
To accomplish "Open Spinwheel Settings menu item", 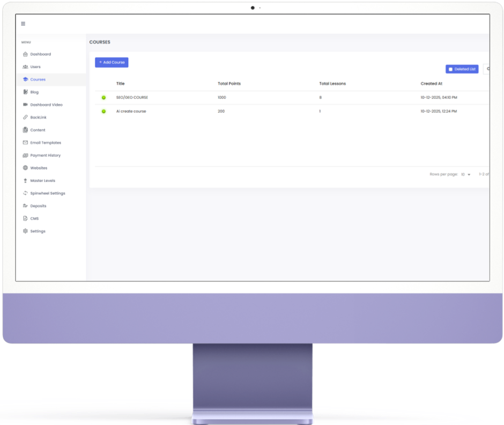I will pyautogui.click(x=51, y=193).
